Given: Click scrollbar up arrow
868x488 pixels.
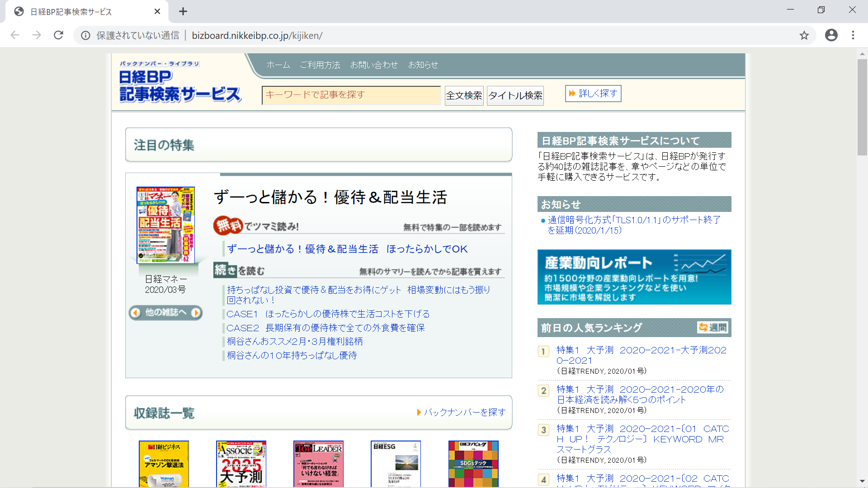Looking at the screenshot, I should 862,53.
